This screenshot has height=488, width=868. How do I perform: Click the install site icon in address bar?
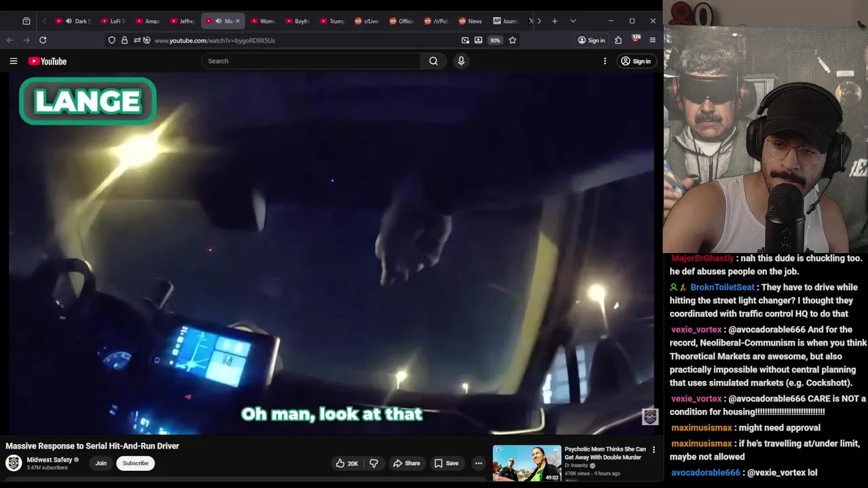point(478,40)
